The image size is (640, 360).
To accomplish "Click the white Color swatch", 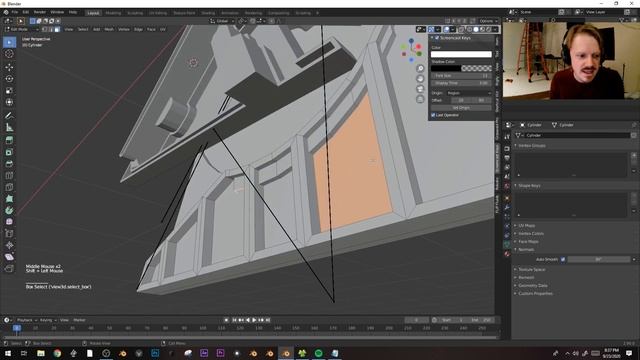I will (461, 54).
